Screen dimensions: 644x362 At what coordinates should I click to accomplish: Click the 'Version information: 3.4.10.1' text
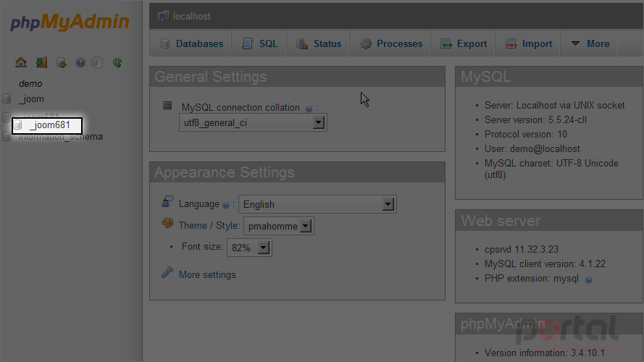545,353
